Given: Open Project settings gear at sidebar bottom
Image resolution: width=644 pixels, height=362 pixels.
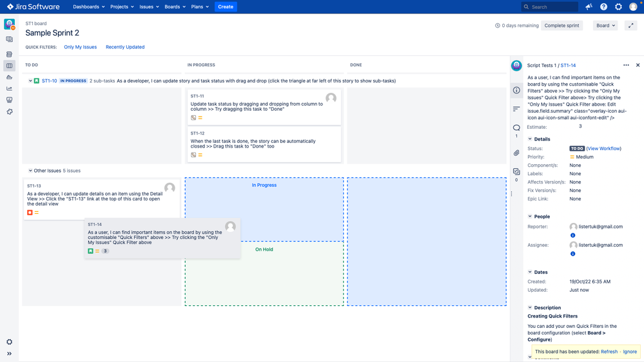Looking at the screenshot, I should click(x=9, y=342).
